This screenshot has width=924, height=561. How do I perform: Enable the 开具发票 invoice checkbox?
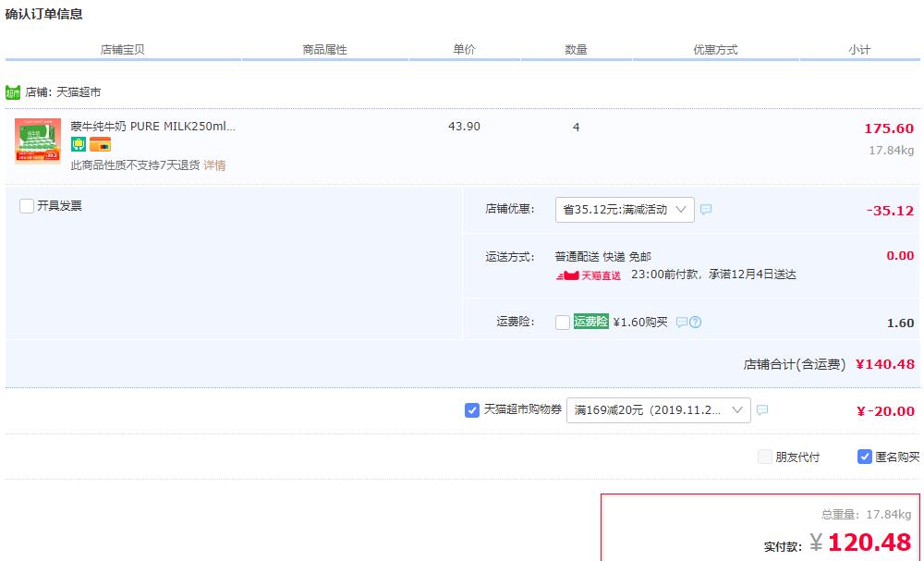(x=27, y=206)
